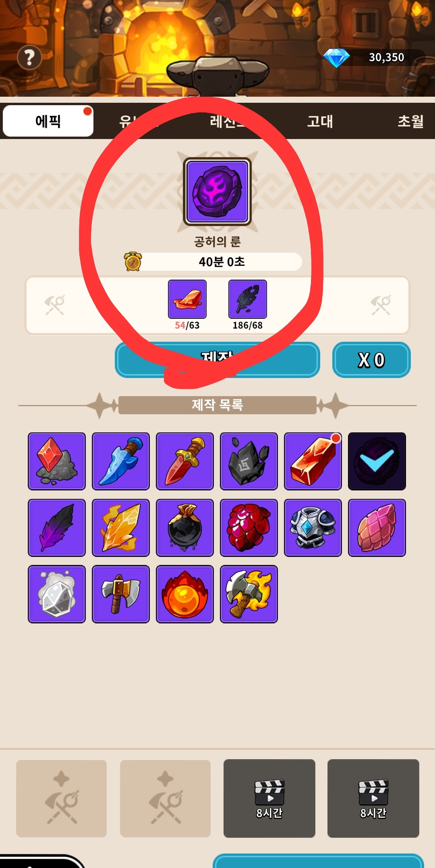Viewport: 435px width, 868px height.
Task: Select the red gem ore recipe
Action: [57, 461]
